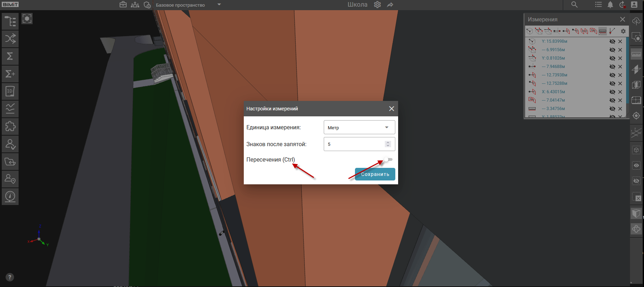Open the model structure tree panel
This screenshot has width=644, height=287.
10,21
